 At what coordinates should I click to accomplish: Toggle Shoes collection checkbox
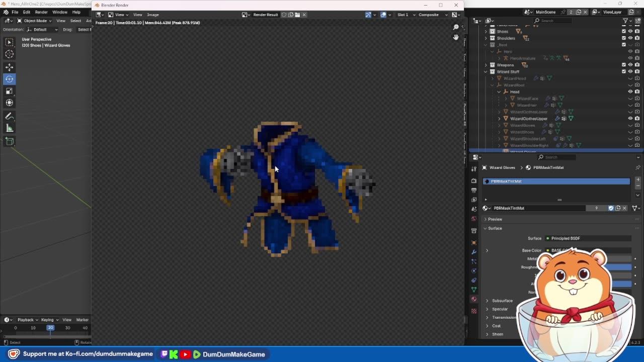click(624, 31)
